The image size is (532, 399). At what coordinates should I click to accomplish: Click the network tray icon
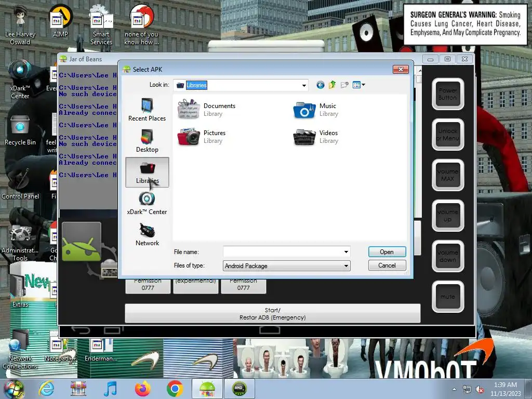tap(467, 390)
